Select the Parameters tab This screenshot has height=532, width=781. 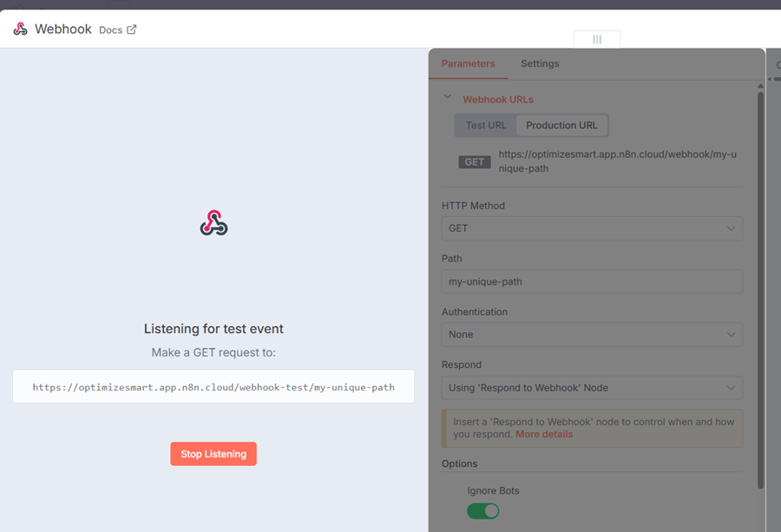click(469, 63)
